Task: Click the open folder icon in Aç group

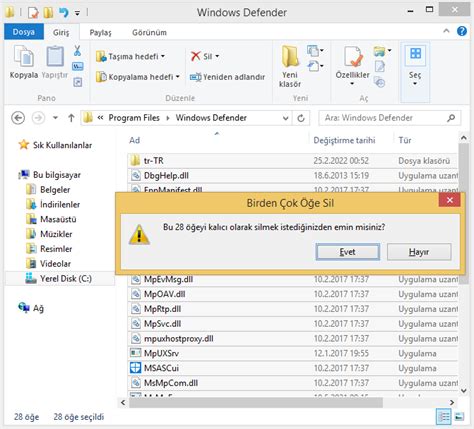Action: 379,51
